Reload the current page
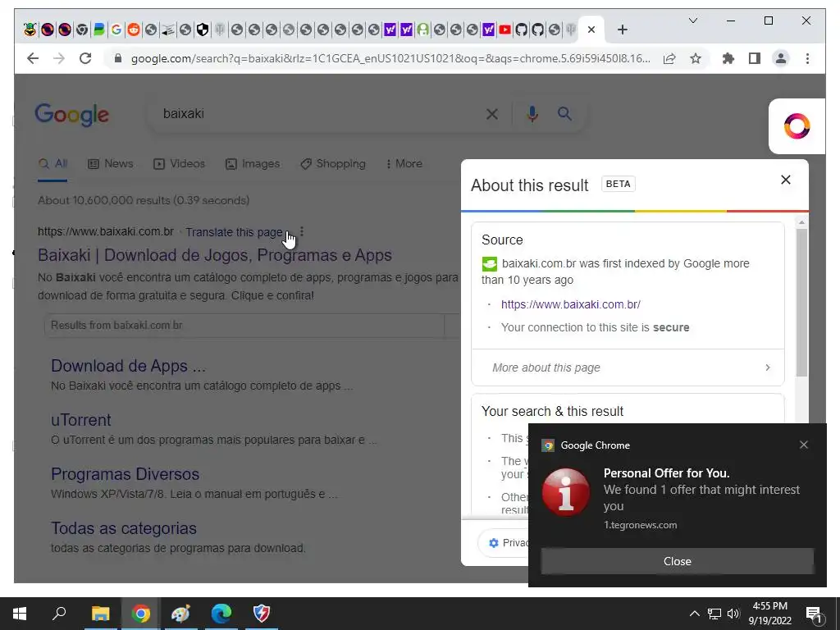 pos(85,58)
